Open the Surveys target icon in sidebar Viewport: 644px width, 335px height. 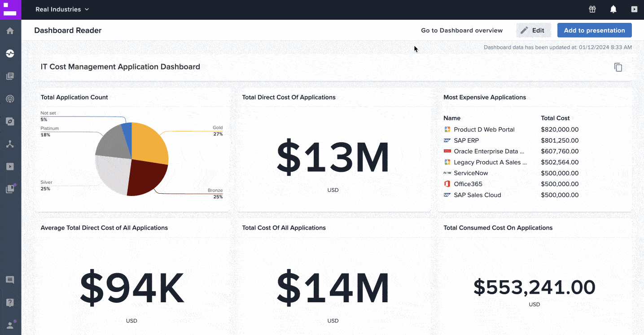coord(10,99)
